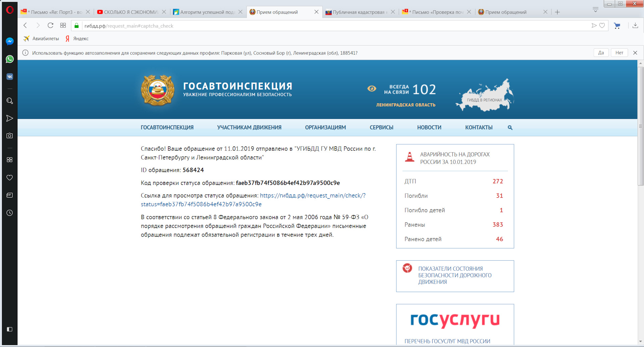Toggle the sidebar panel visibility button

click(x=10, y=329)
